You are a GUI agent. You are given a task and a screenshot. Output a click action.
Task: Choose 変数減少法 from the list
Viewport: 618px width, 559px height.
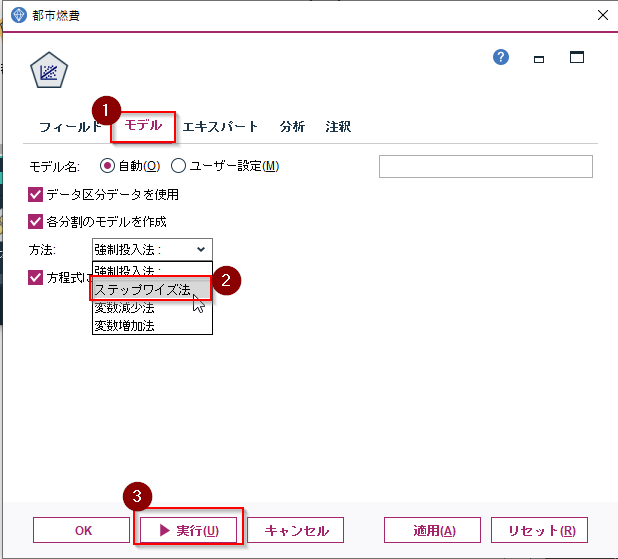point(152,307)
